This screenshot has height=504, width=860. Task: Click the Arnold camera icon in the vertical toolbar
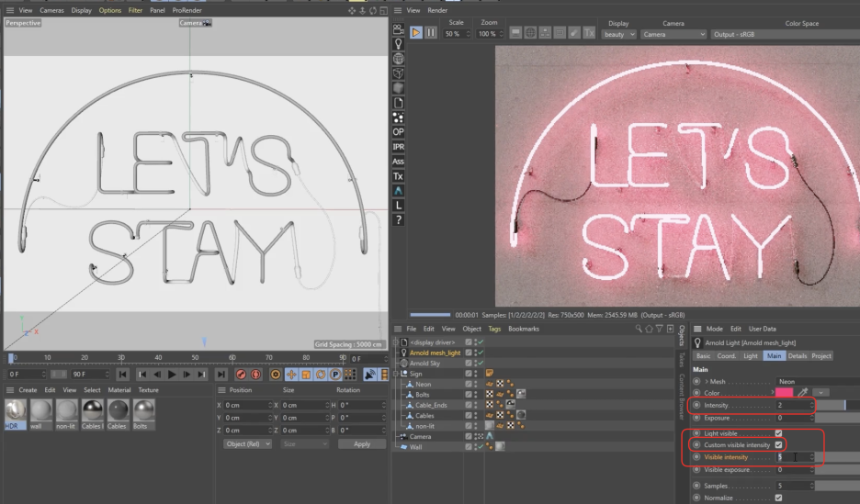398,29
